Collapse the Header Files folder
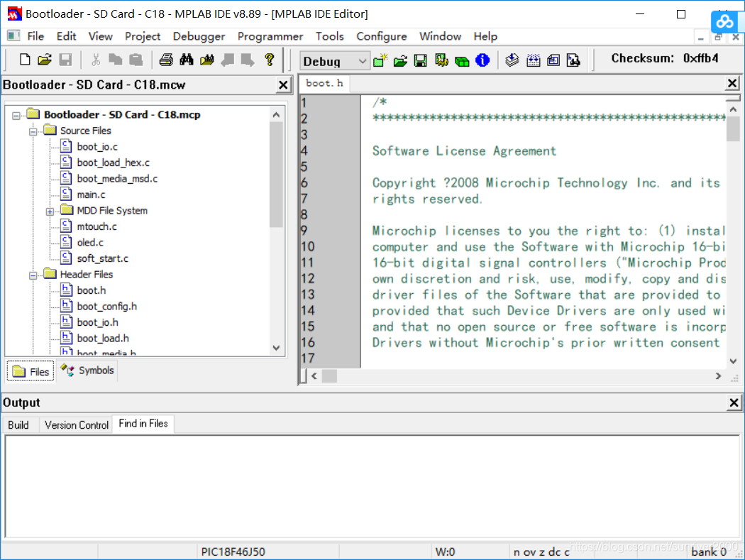The image size is (745, 560). [x=33, y=275]
